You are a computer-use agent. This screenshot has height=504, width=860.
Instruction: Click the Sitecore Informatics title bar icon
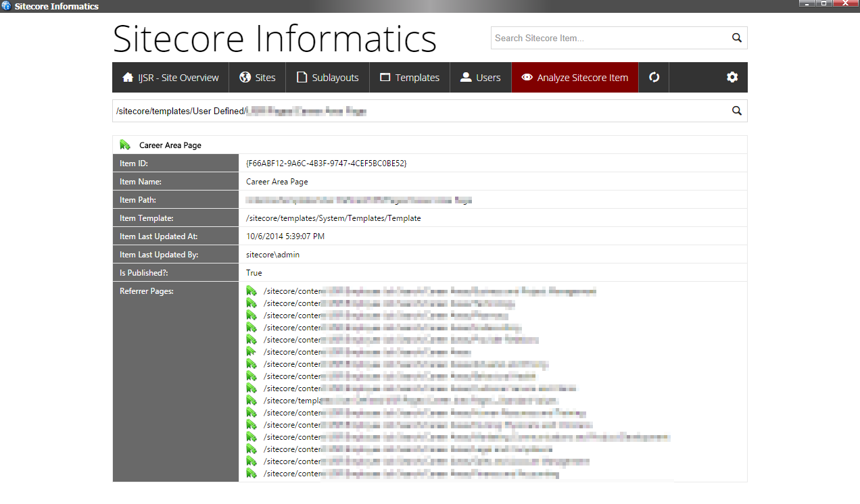click(6, 6)
